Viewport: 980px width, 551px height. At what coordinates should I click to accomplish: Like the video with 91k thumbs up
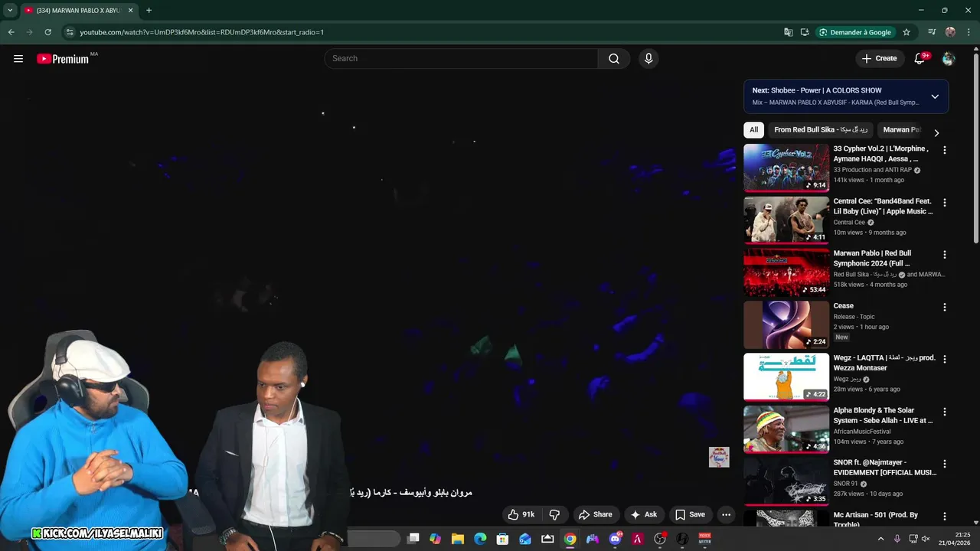click(x=521, y=515)
